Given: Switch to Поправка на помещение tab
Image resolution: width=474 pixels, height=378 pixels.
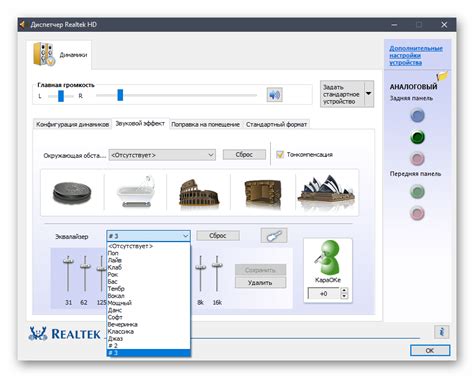Looking at the screenshot, I should pyautogui.click(x=205, y=124).
